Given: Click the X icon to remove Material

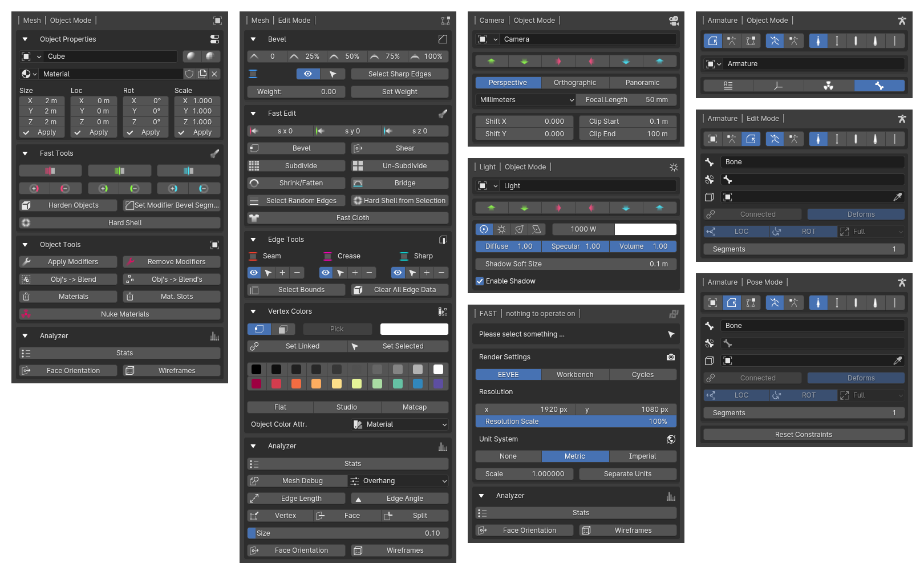Looking at the screenshot, I should coord(214,74).
